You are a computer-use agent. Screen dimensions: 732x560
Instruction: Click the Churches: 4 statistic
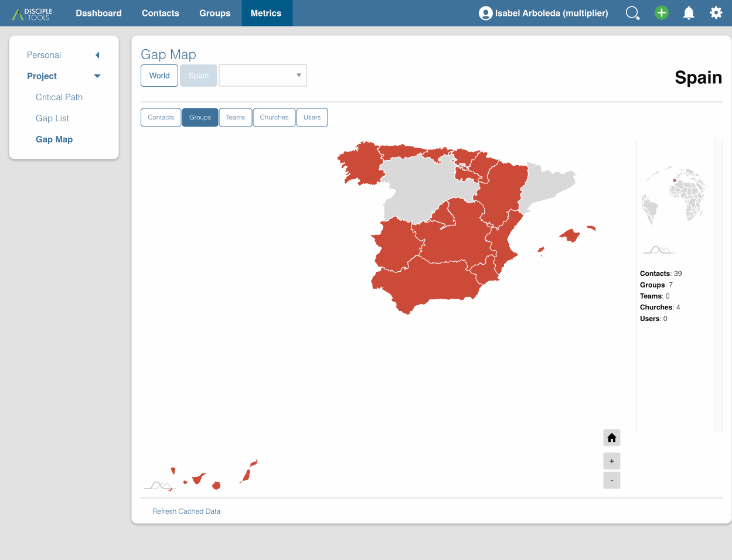pyautogui.click(x=660, y=307)
